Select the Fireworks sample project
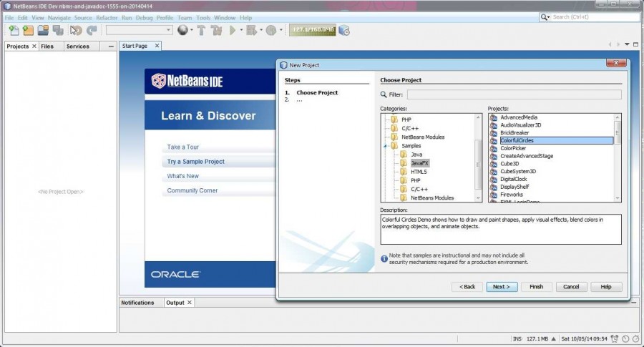 click(512, 195)
